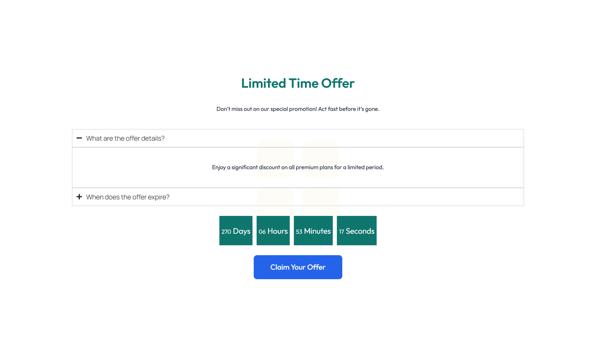Click the 53 Minutes countdown tile
The image size is (596, 364).
pos(313,231)
